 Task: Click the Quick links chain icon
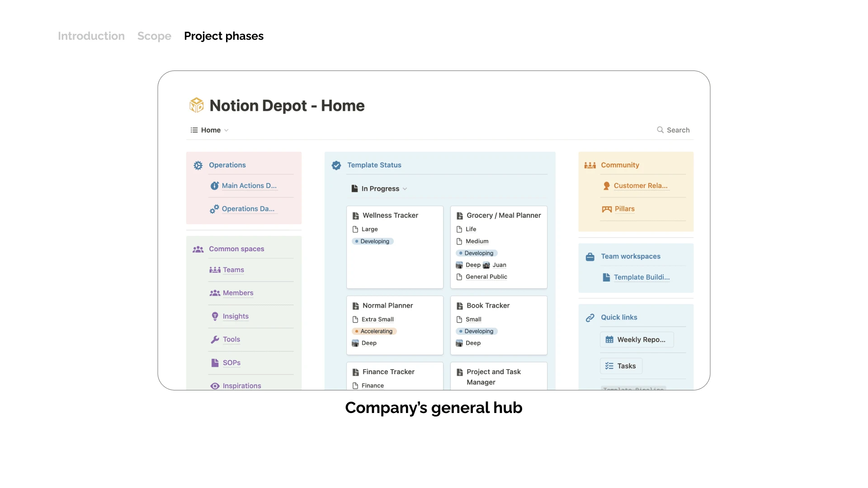point(590,318)
